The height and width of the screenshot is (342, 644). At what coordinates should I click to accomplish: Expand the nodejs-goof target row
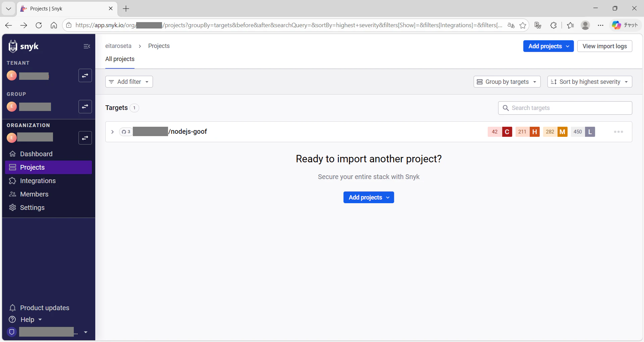tap(112, 132)
